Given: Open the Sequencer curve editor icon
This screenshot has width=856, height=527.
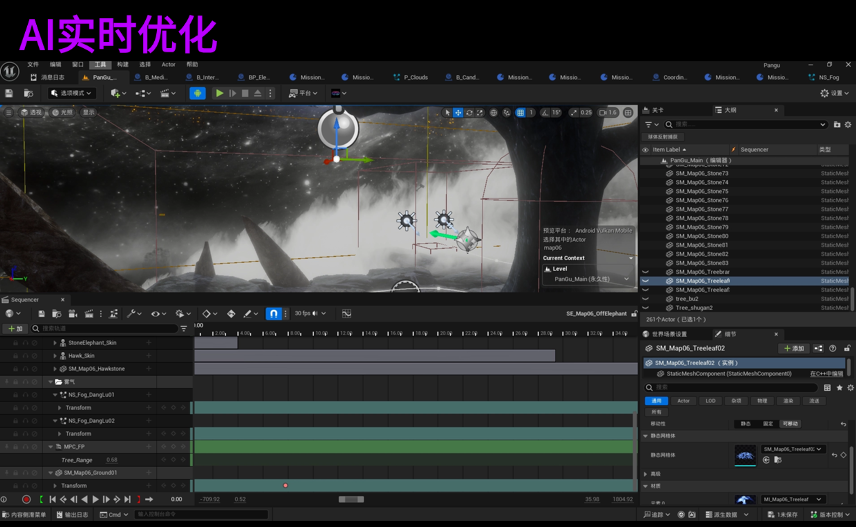Looking at the screenshot, I should 346,314.
